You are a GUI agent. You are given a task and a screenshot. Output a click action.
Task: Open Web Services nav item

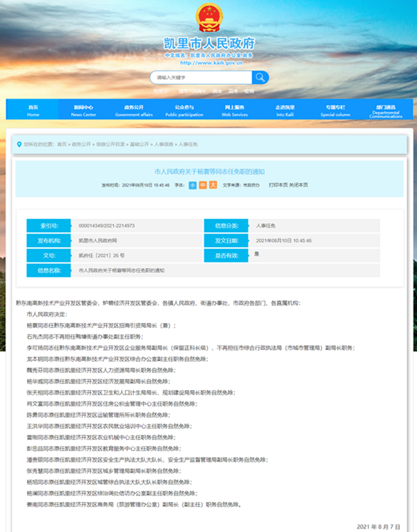(x=234, y=110)
